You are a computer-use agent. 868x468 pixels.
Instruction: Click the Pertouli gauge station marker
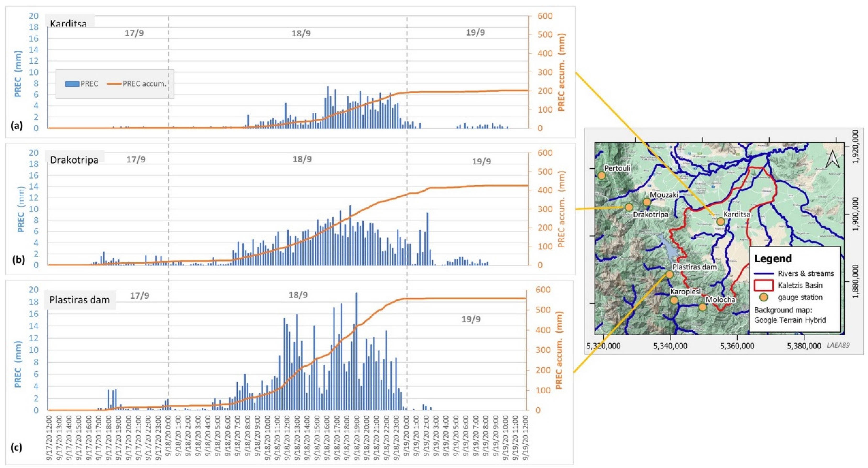pos(601,176)
